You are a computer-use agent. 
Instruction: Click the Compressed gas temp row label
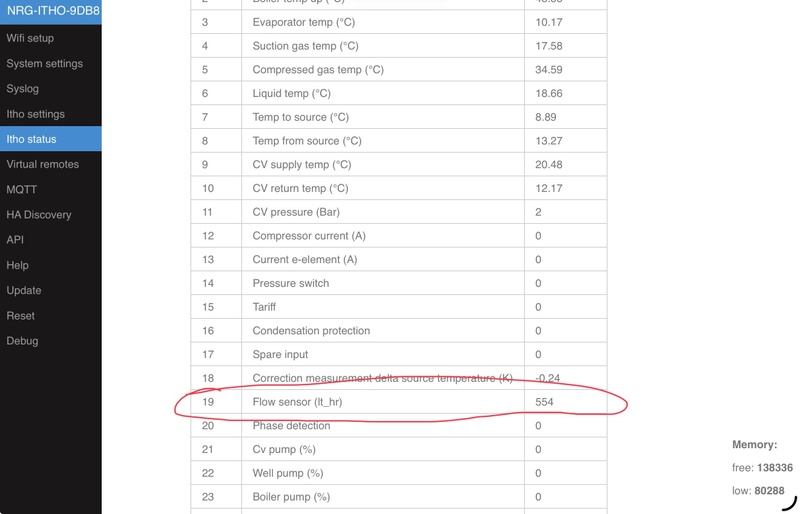[318, 70]
